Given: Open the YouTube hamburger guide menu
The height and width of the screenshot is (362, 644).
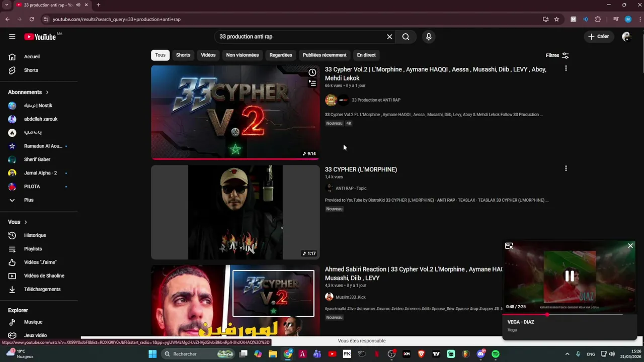Looking at the screenshot, I should [x=12, y=37].
